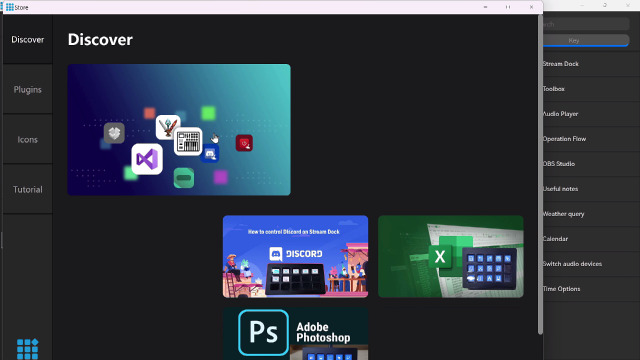Viewport: 640px width, 360px height.
Task: Click the gray box icon in banner
Action: coord(114,133)
